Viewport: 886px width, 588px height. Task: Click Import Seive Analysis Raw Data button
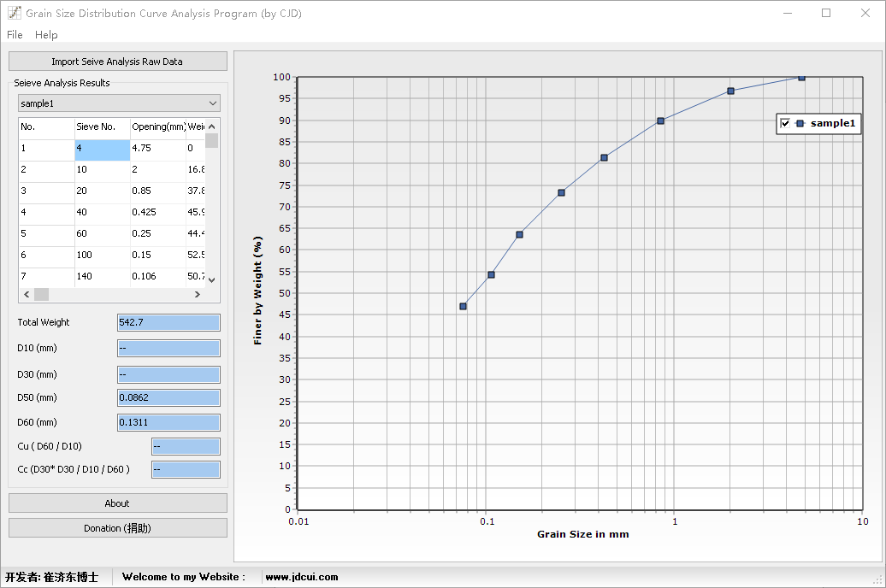tap(117, 62)
